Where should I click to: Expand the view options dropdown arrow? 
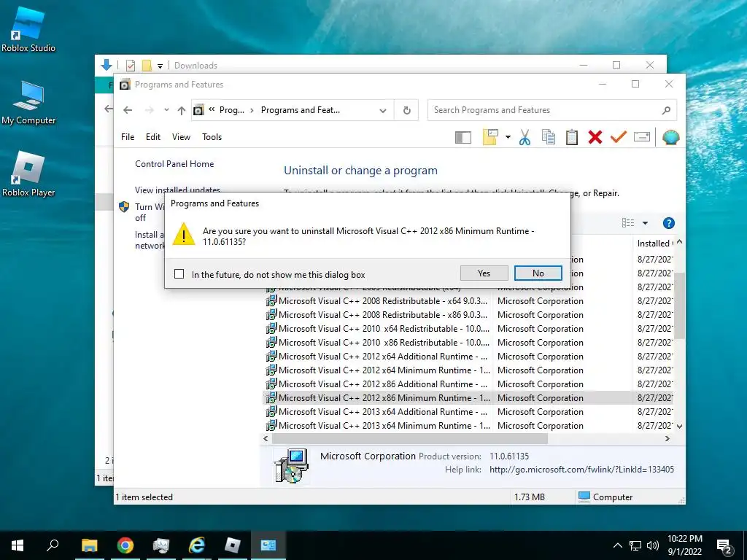click(645, 223)
